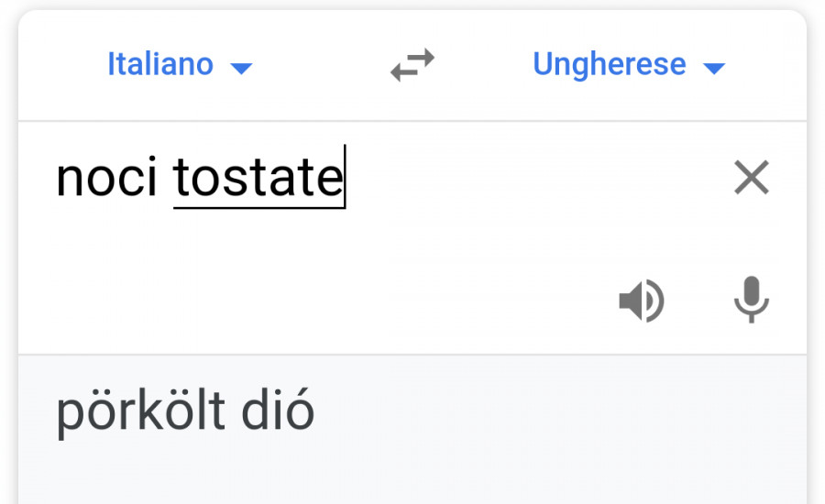
Task: Clear the entered text with the X
Action: [751, 178]
